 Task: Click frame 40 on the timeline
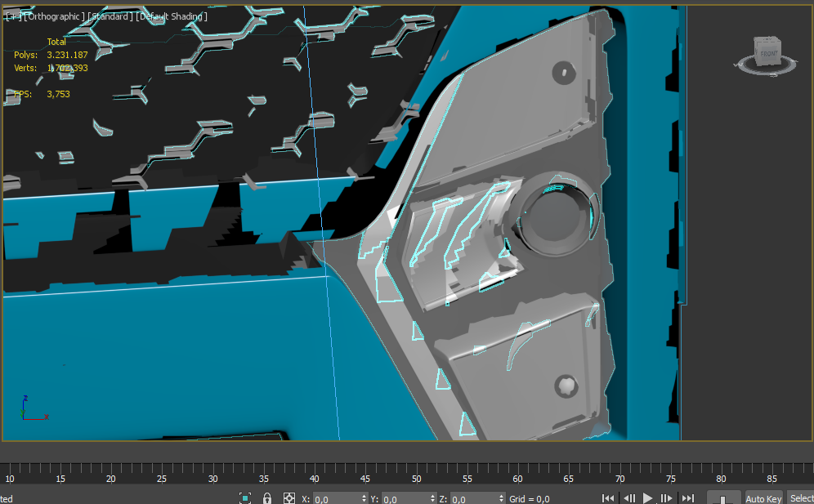tap(314, 479)
